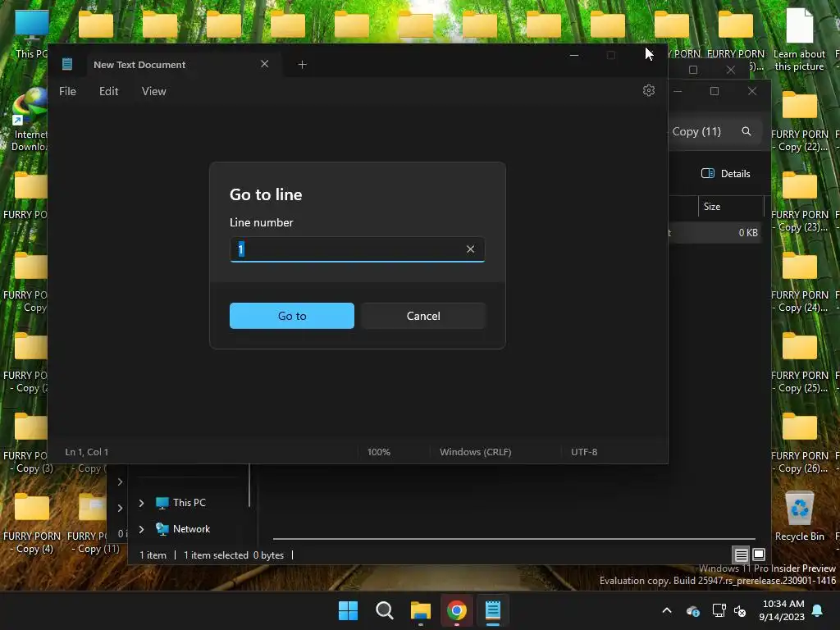Open the File menu in Notepad
This screenshot has height=630, width=840.
67,92
